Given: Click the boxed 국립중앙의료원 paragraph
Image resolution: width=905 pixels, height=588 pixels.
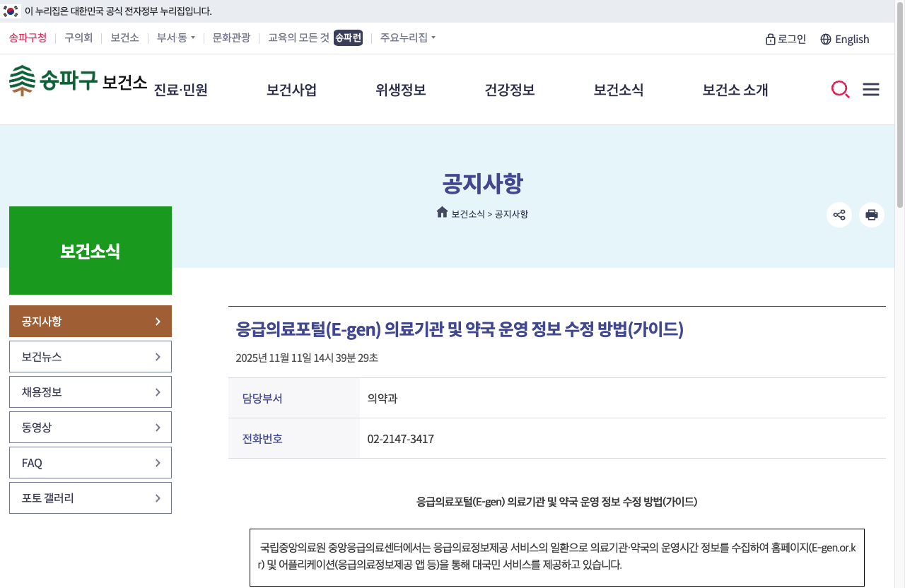Looking at the screenshot, I should point(557,557).
